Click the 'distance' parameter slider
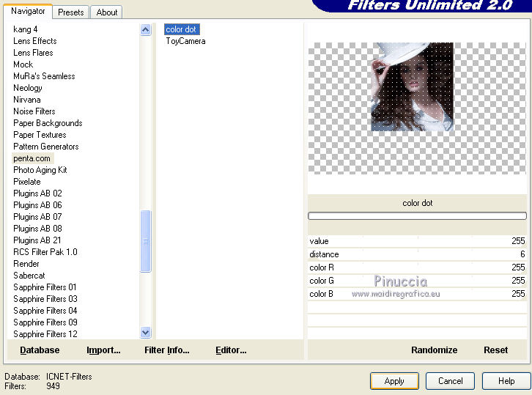Image resolution: width=532 pixels, height=395 pixels. (417, 254)
